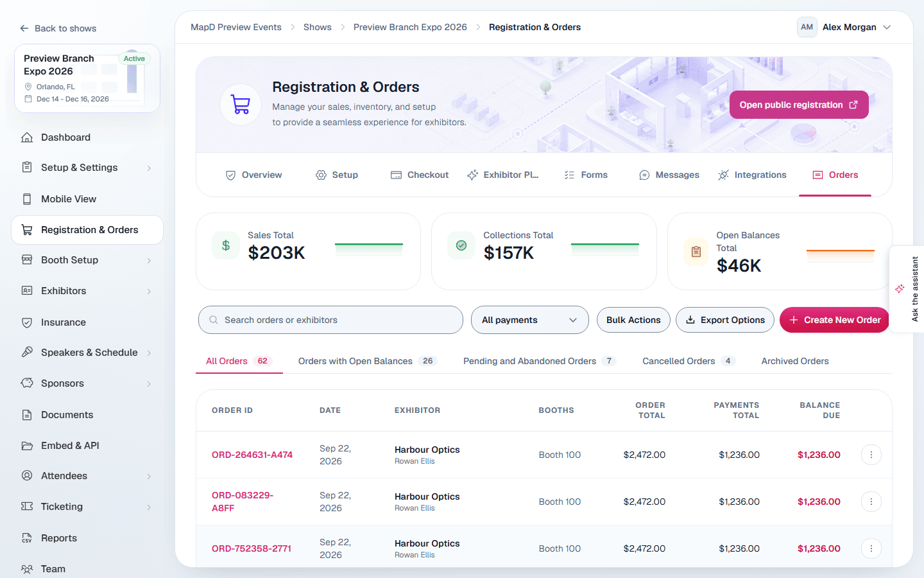Image resolution: width=924 pixels, height=578 pixels.
Task: Click the Insurance shield icon
Action: tap(27, 322)
